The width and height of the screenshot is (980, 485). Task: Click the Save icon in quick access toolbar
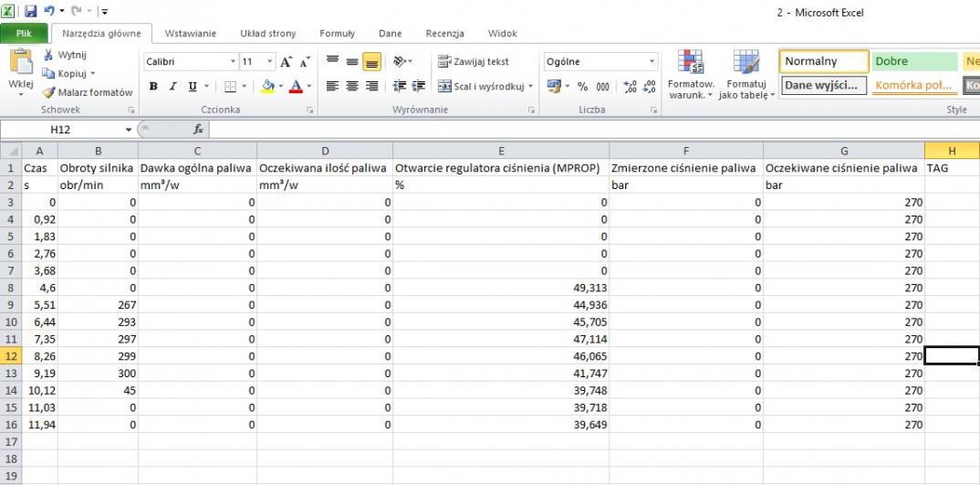30,11
